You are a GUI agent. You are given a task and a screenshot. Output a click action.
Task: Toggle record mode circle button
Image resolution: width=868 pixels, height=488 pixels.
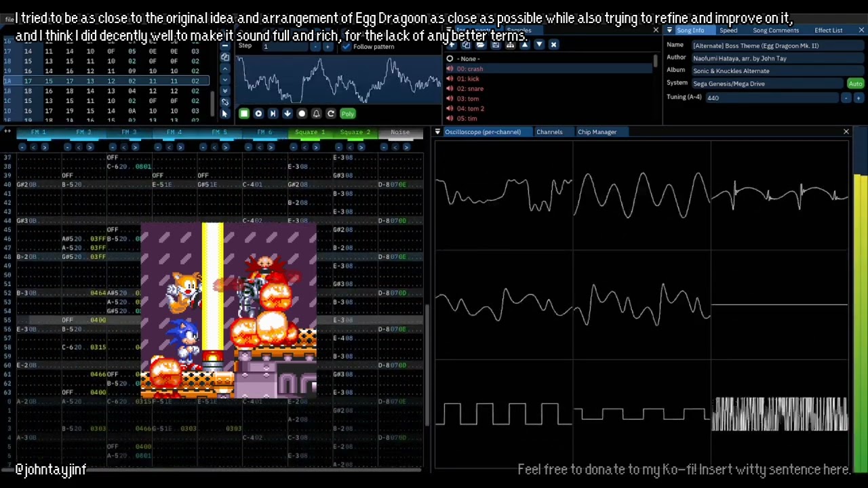pos(302,114)
